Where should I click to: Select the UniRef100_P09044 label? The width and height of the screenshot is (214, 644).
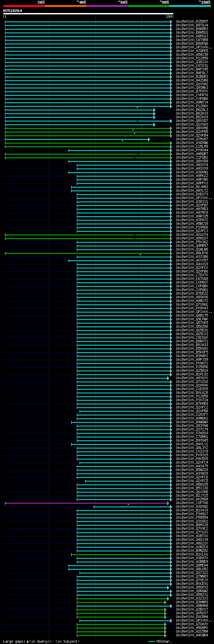[192, 150]
